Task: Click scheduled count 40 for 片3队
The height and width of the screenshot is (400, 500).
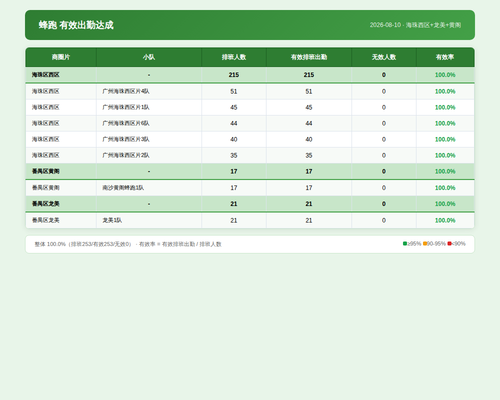Action: pos(234,139)
